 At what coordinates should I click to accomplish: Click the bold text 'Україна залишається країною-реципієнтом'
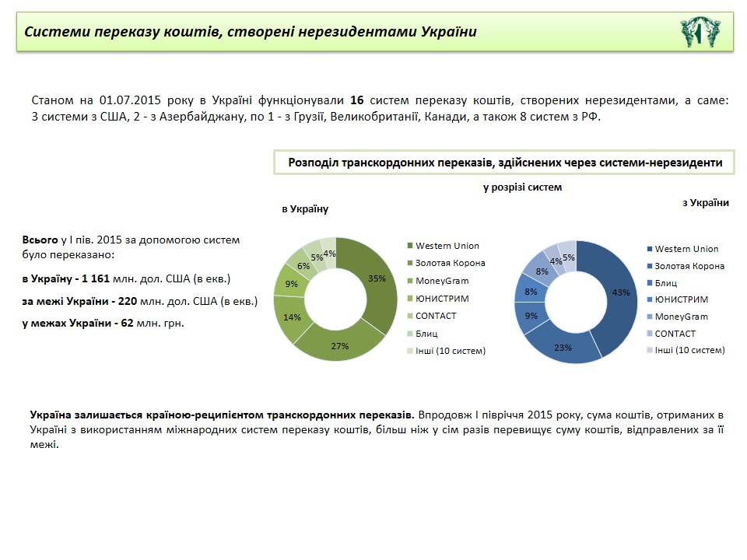(x=222, y=415)
